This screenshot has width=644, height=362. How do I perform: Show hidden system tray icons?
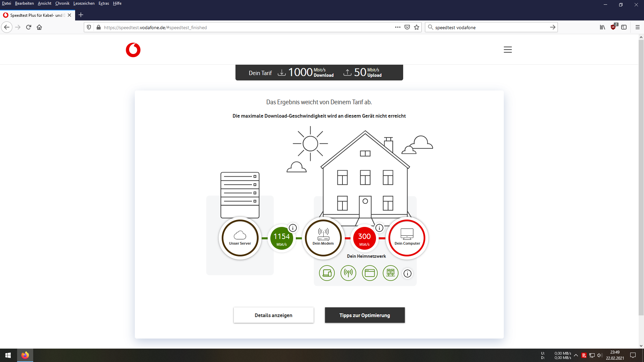click(576, 355)
